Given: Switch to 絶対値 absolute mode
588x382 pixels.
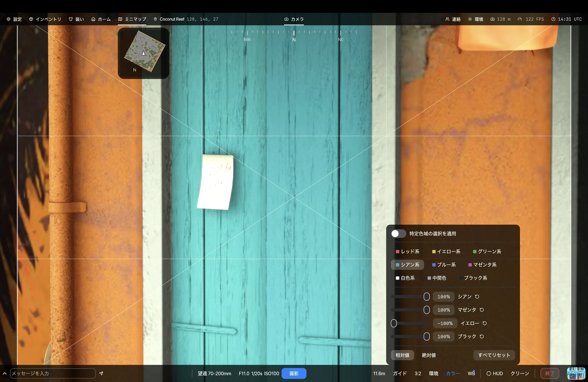Looking at the screenshot, I should tap(429, 355).
